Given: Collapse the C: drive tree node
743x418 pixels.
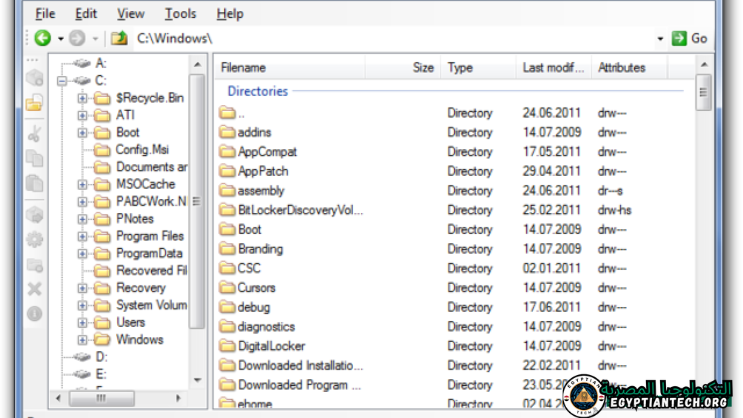Looking at the screenshot, I should point(62,81).
